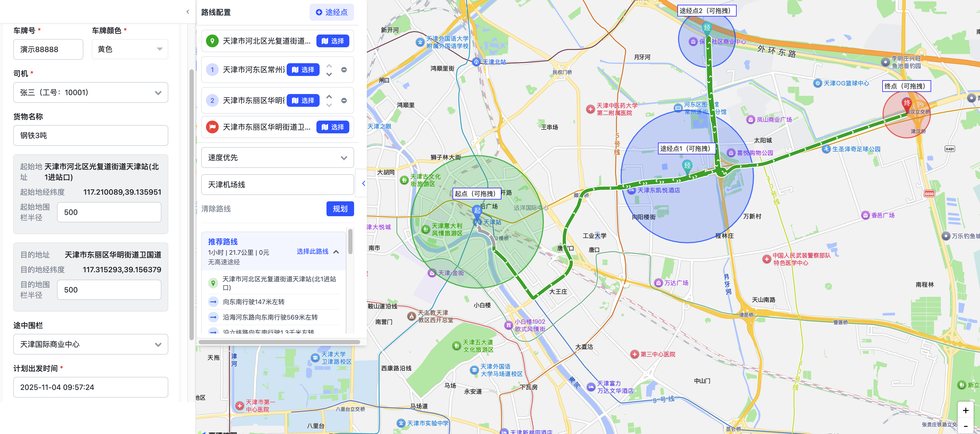The height and width of the screenshot is (434, 980).
Task: Click 天津OG篮球中心 map icon
Action: pyautogui.click(x=817, y=83)
